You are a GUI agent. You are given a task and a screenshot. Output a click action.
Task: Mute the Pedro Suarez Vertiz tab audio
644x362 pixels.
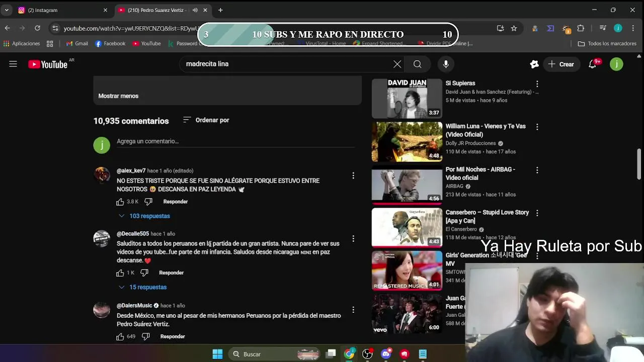pos(195,10)
